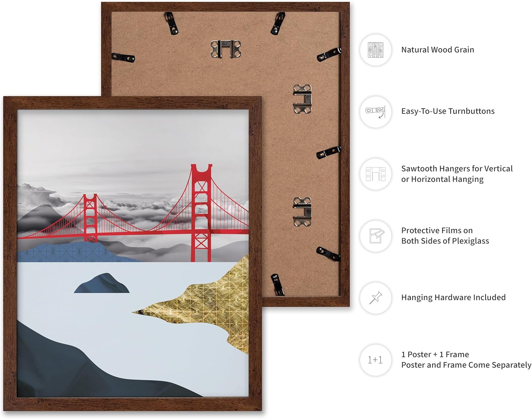This screenshot has height=419, width=532.
Task: Click the 1+1 circle icon
Action: [376, 360]
